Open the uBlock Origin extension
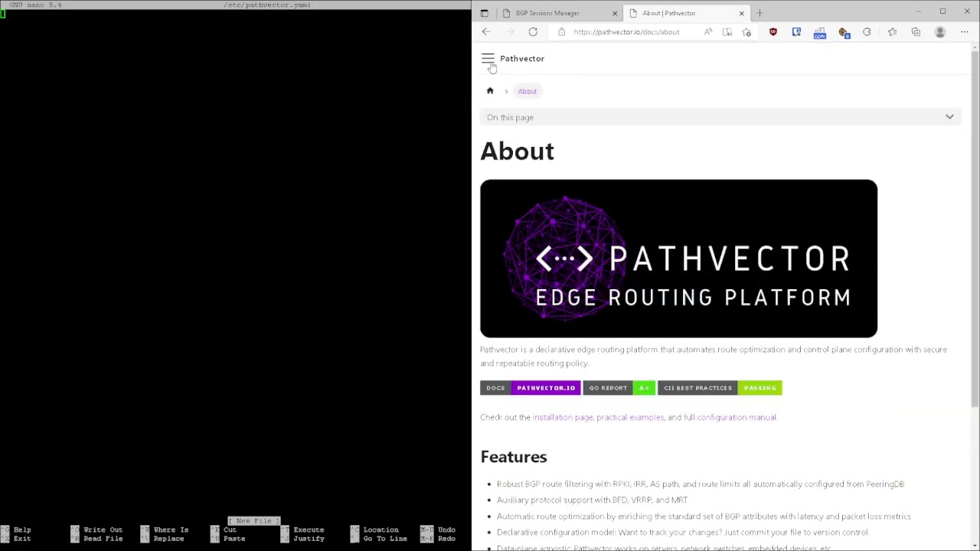This screenshot has width=980, height=551. tap(773, 32)
